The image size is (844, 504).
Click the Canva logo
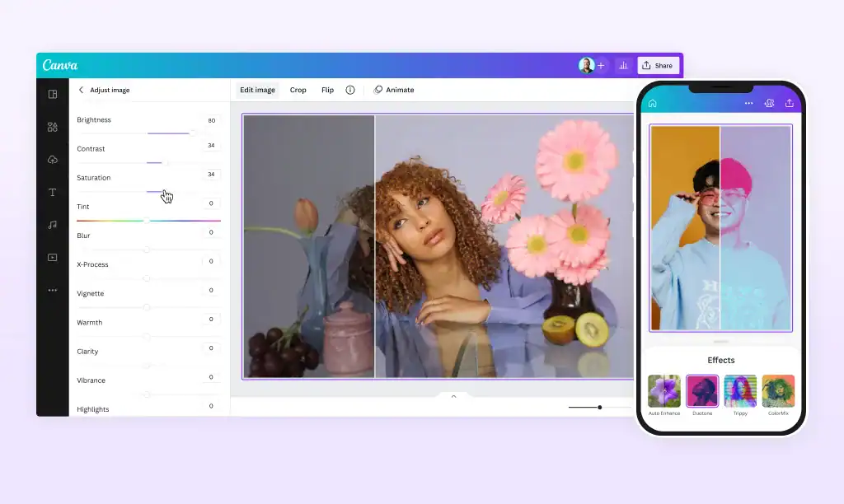tap(60, 65)
